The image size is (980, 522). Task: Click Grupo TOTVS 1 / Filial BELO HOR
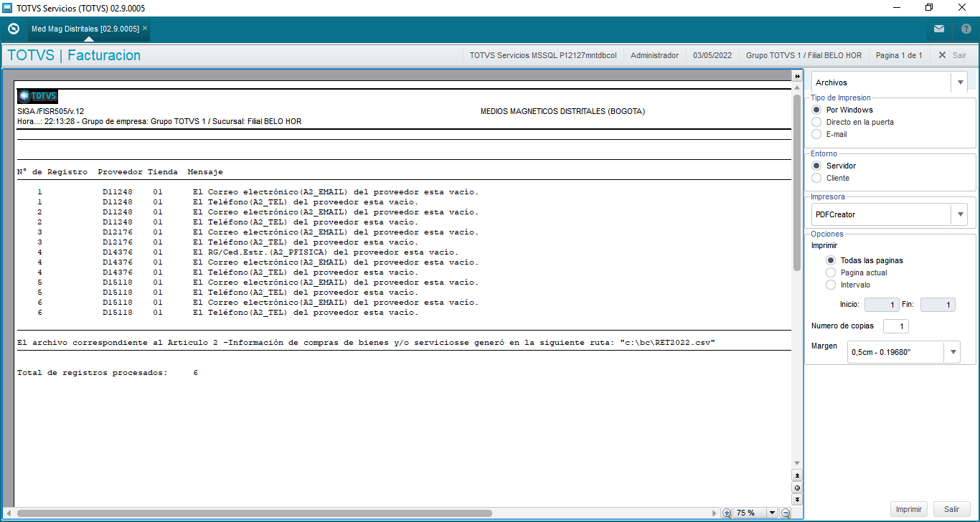[x=804, y=55]
